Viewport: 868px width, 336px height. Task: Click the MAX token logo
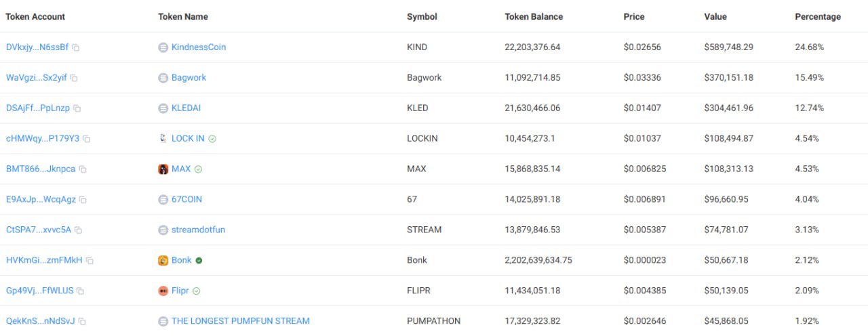(x=163, y=169)
